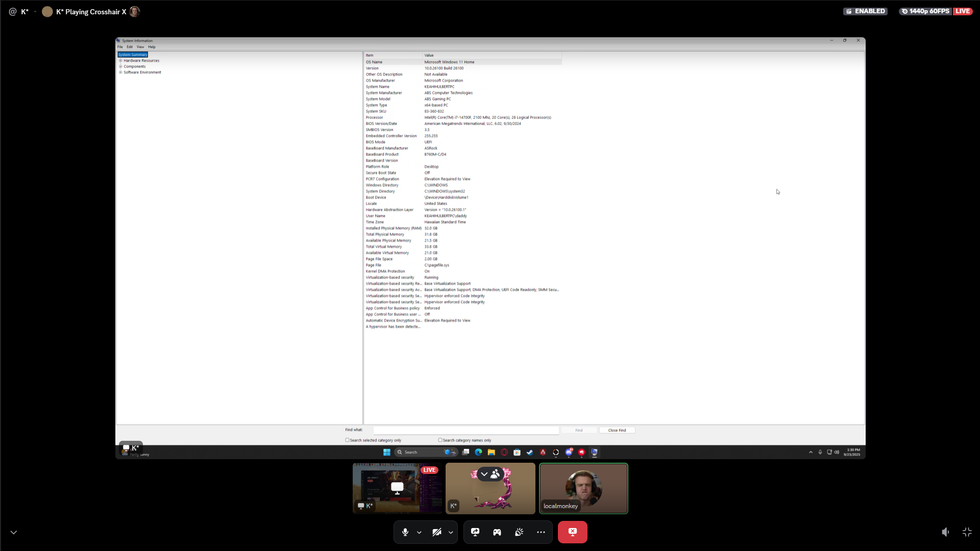Toggle Search selected category only checkbox

348,440
